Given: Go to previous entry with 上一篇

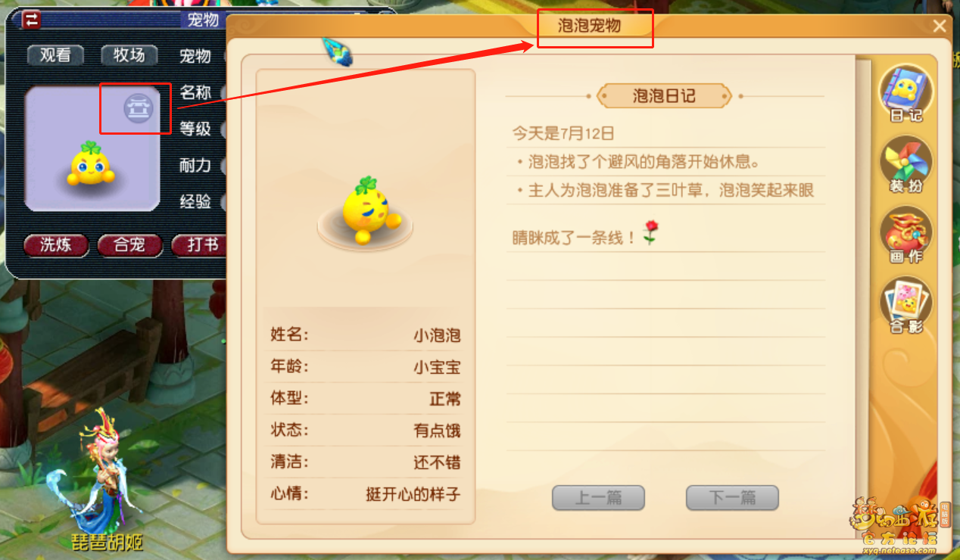Looking at the screenshot, I should [598, 498].
